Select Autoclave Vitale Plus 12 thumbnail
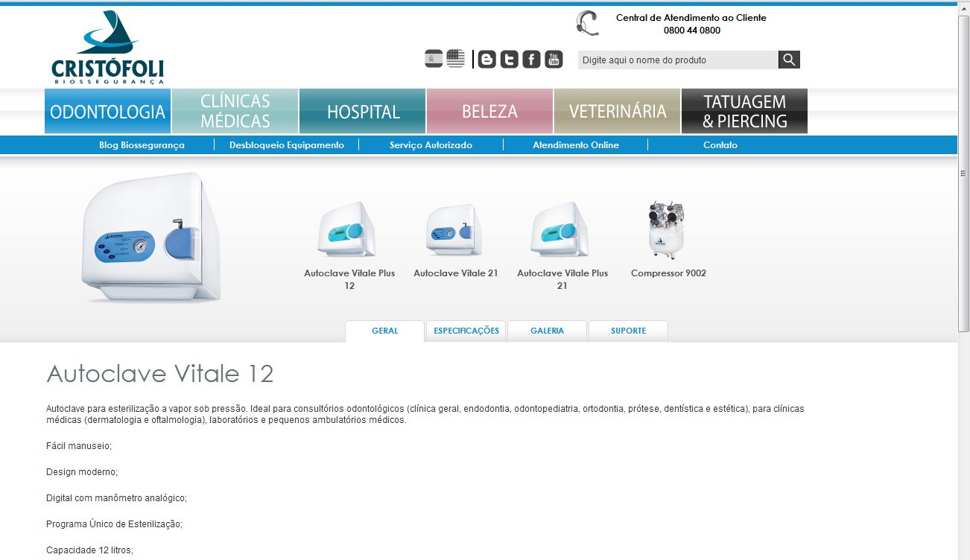 347,229
